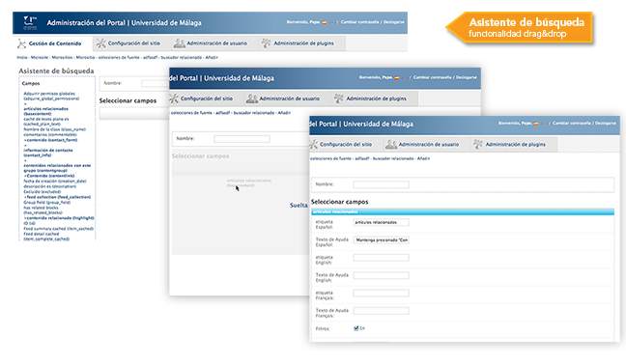Screen dimensions: 626x364
Task: Expand contenidos relacionados con este grupo field
Action: pyautogui.click(x=57, y=168)
